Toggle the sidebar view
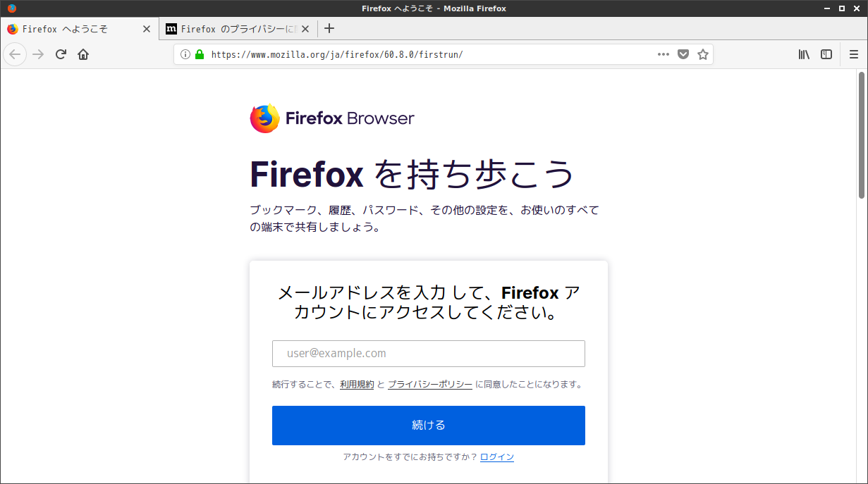The height and width of the screenshot is (484, 868). pos(826,54)
